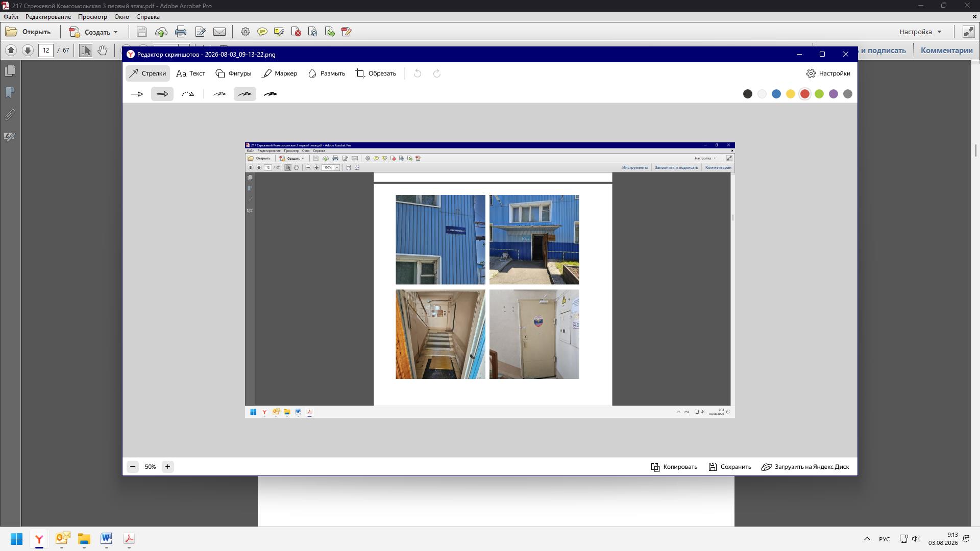Select the Маркер tool
The width and height of the screenshot is (980, 551).
(x=280, y=73)
